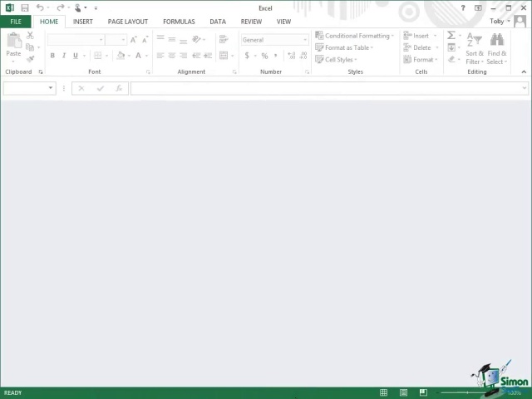Click Increase Font Size icon
The height and width of the screenshot is (399, 532).
134,40
